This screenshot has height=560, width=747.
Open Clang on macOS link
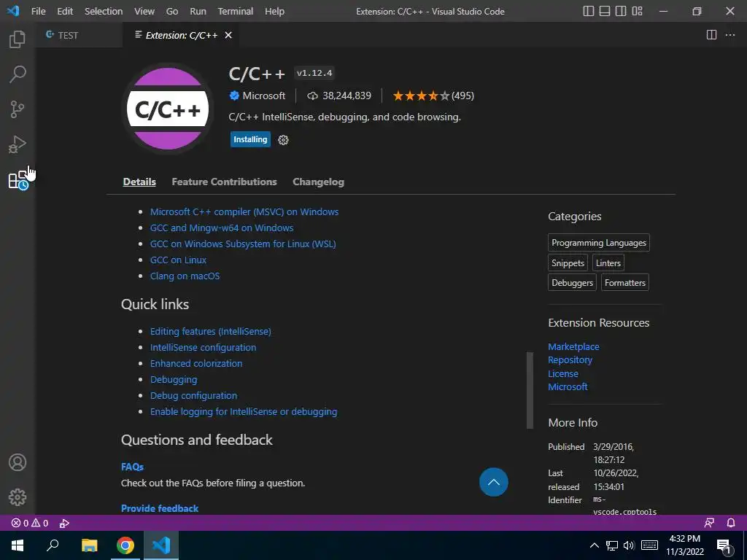click(185, 276)
